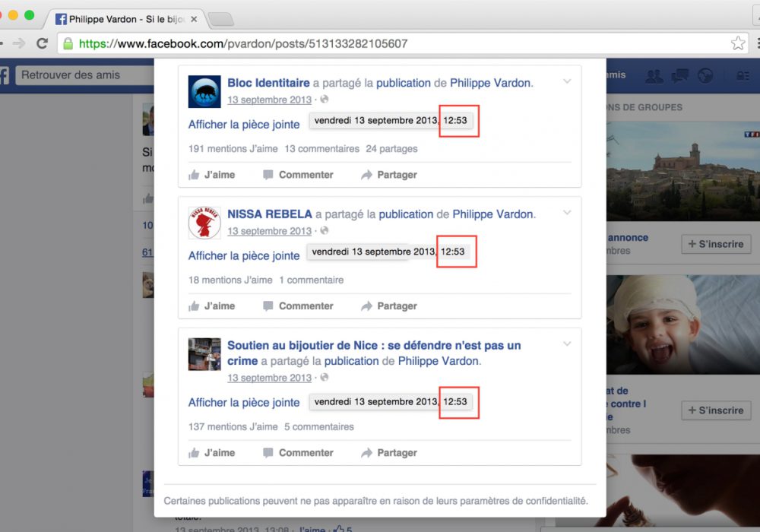Expand the options chevron on Soutien au bijoutier post
The image size is (760, 532).
[x=567, y=344]
